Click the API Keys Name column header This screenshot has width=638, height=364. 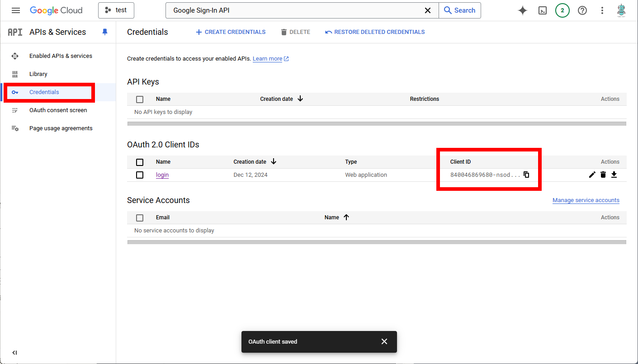(x=163, y=99)
